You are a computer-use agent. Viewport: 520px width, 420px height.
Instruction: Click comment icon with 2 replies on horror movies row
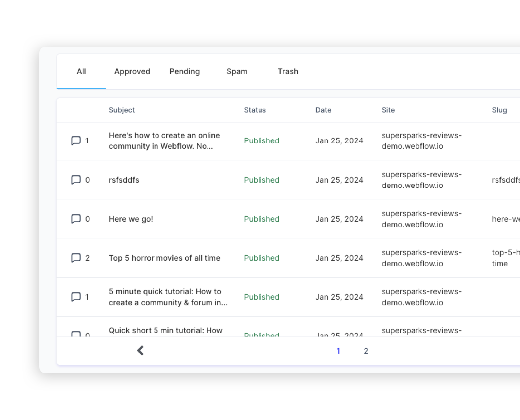pyautogui.click(x=76, y=258)
